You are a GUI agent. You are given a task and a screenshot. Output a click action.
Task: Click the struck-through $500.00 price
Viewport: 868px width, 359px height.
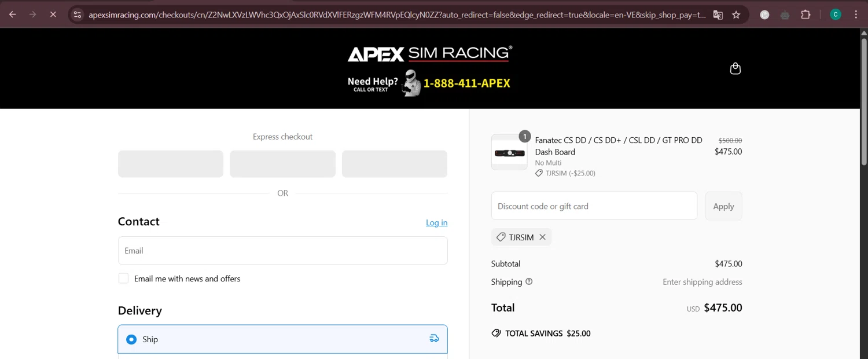point(730,140)
